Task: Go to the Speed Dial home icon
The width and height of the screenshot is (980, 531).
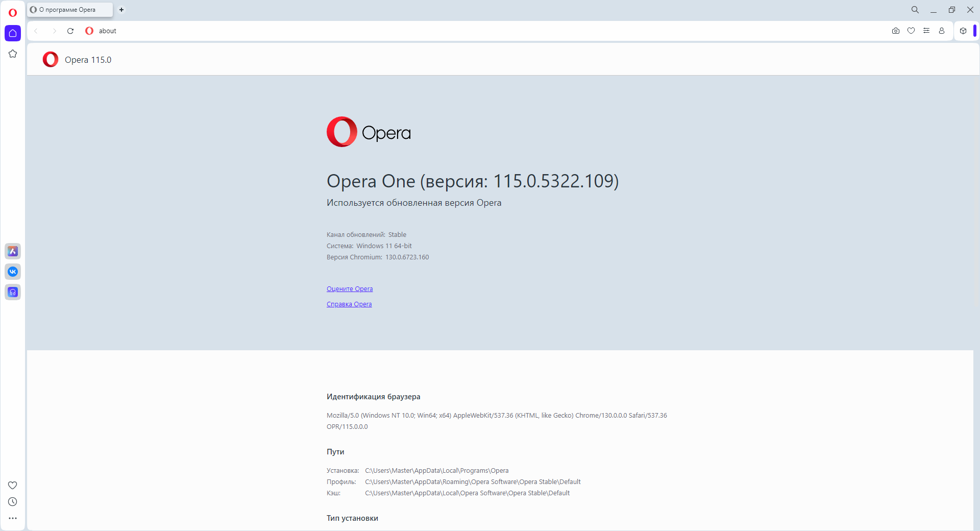Action: (x=13, y=33)
